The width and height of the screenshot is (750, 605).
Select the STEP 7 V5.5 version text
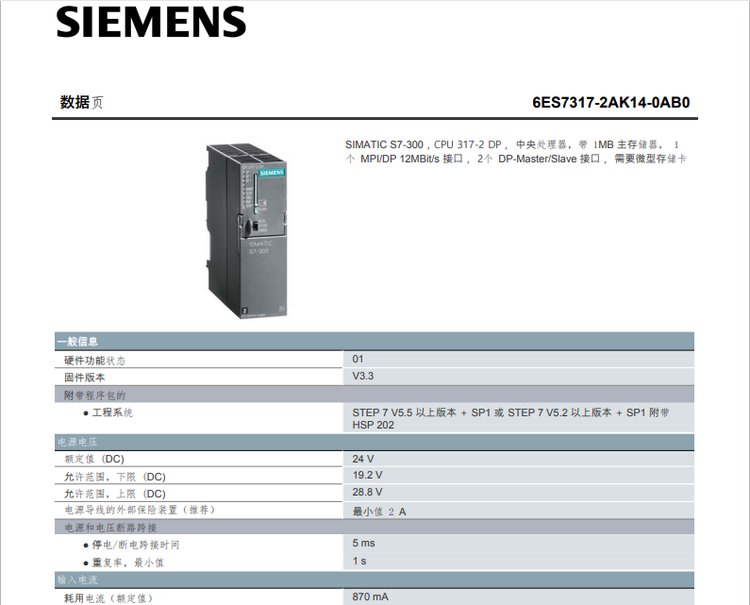[511, 418]
